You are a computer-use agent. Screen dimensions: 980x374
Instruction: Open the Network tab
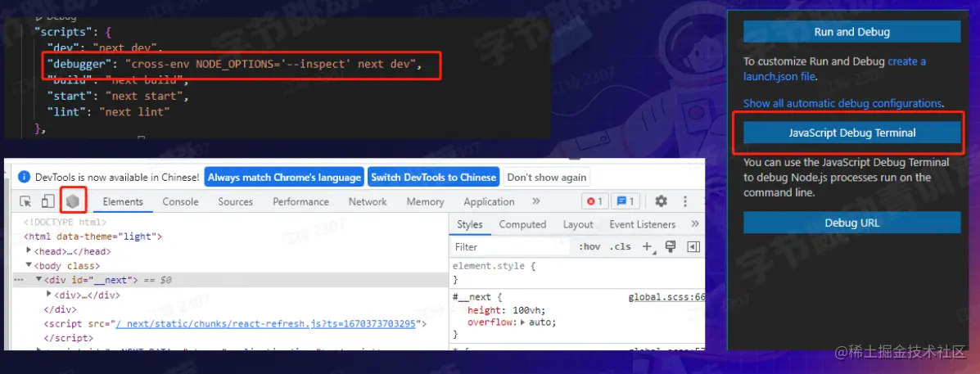(x=368, y=201)
